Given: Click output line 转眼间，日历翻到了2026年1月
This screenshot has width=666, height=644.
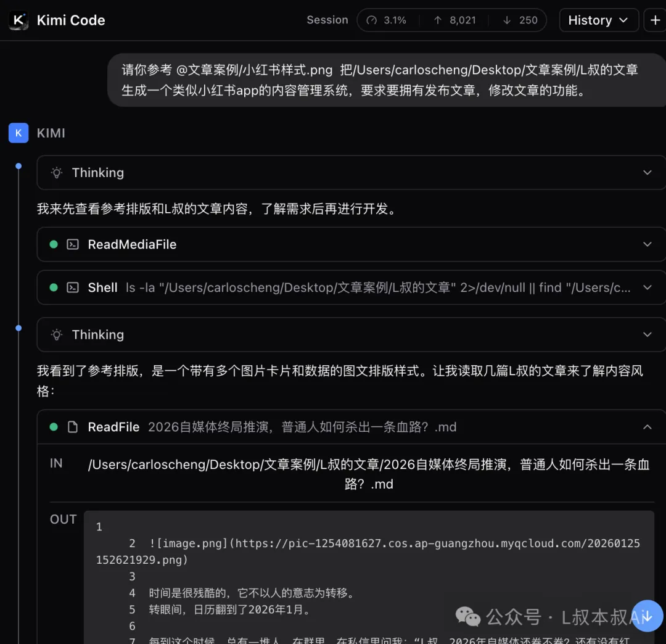Looking at the screenshot, I should coord(229,609).
